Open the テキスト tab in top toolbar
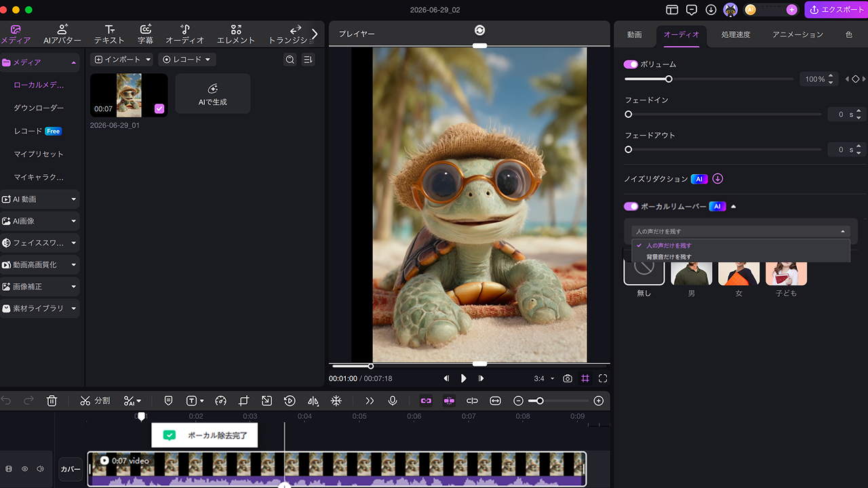The image size is (868, 488). point(109,34)
